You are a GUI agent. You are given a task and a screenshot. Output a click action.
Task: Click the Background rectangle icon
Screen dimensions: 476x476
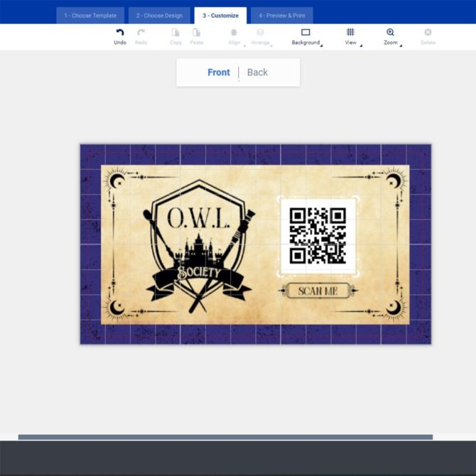305,32
